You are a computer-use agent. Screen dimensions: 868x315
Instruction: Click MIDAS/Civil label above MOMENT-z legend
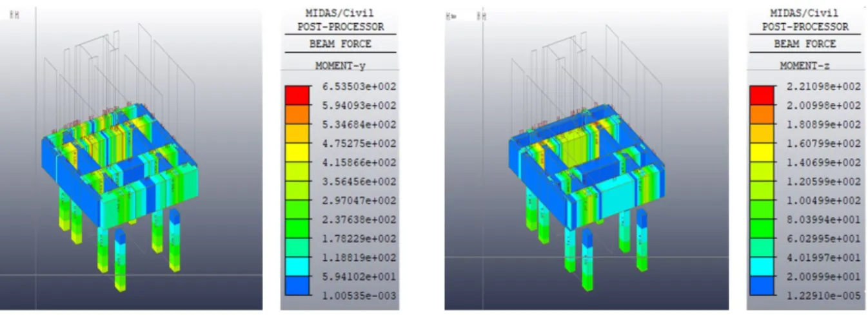point(805,13)
